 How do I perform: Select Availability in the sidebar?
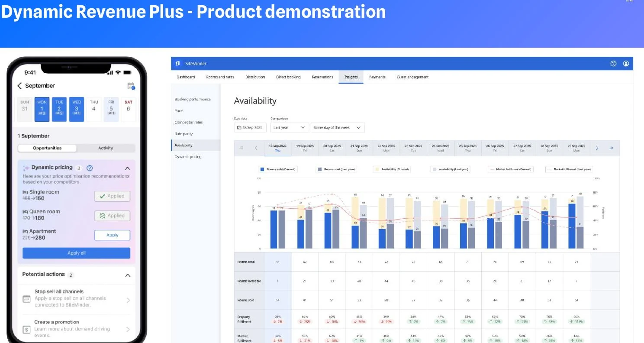point(196,145)
